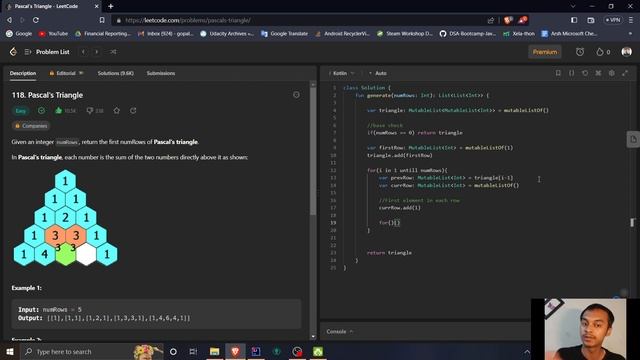Screen dimensions: 640x360
Task: Reload the page
Action: (36, 20)
